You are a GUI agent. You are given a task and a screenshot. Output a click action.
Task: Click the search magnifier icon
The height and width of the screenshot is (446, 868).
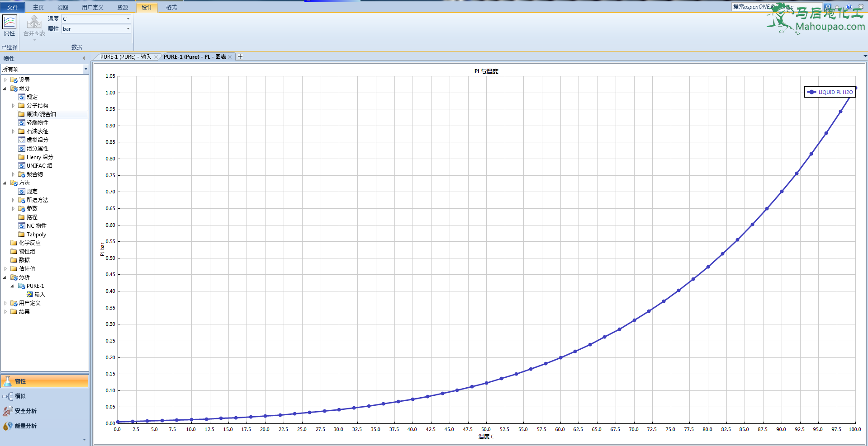click(x=827, y=7)
